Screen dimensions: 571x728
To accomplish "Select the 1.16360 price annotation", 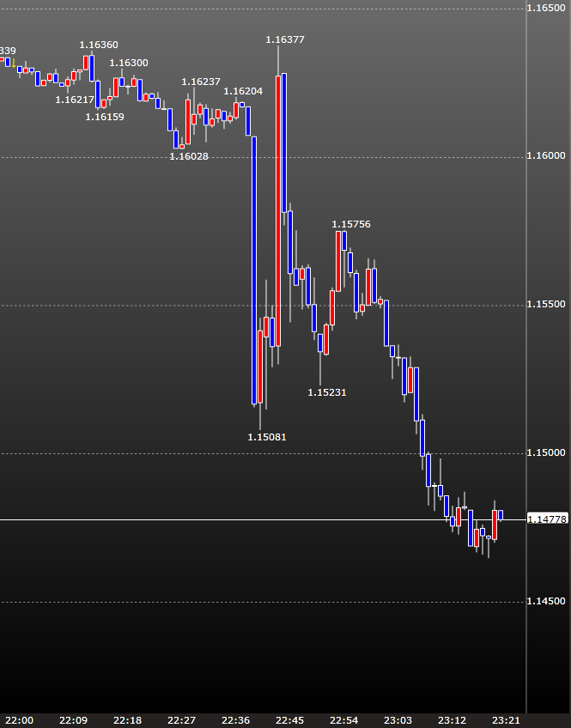I will pos(99,45).
